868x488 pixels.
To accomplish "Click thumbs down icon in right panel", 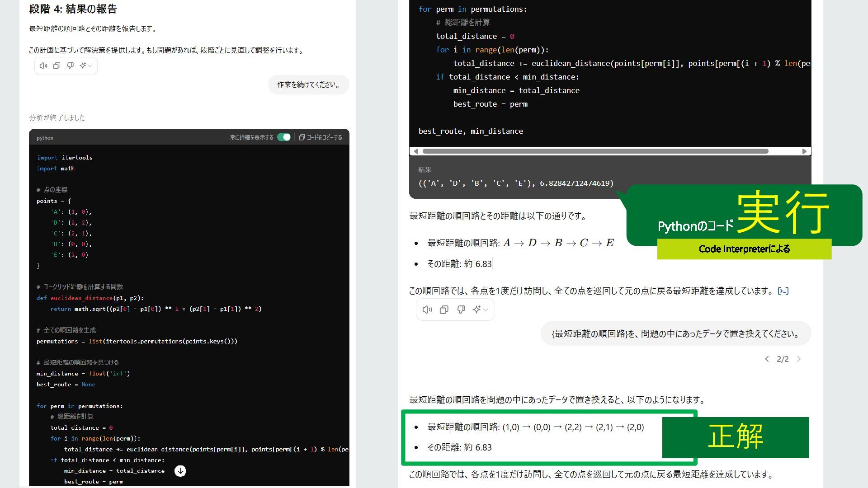I will [461, 310].
